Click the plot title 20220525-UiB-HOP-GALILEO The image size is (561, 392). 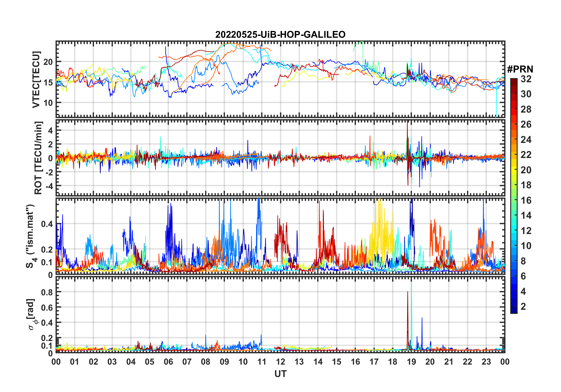pyautogui.click(x=280, y=34)
